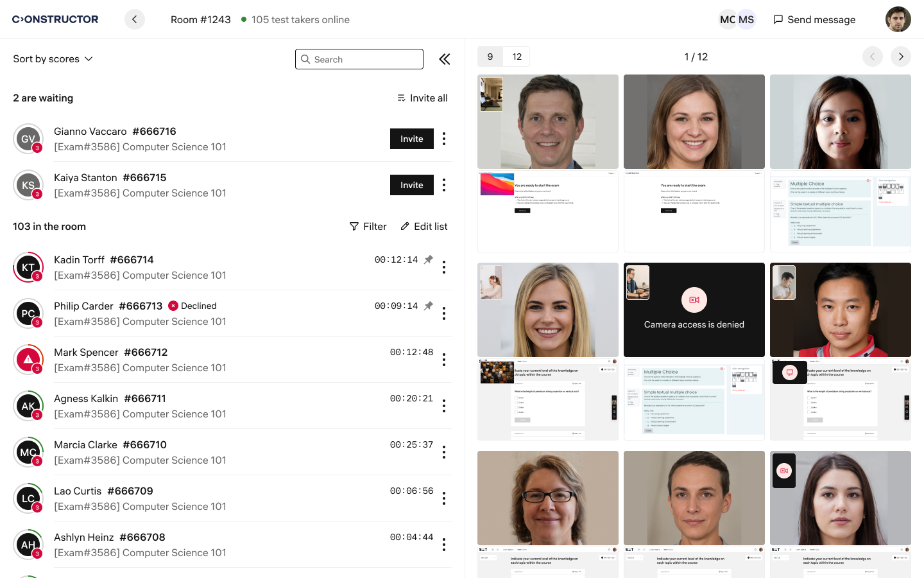Select the 9-tile view tab
Image resolution: width=924 pixels, height=578 pixels.
coord(490,57)
